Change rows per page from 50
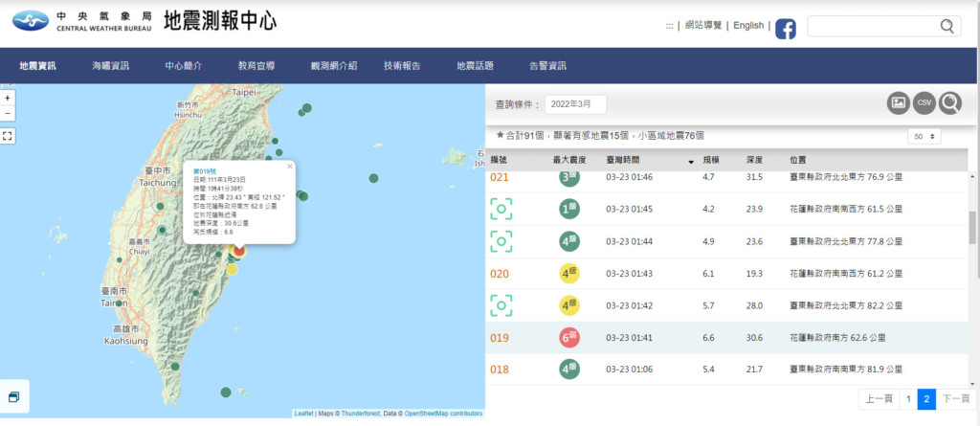The image size is (980, 426). (923, 137)
